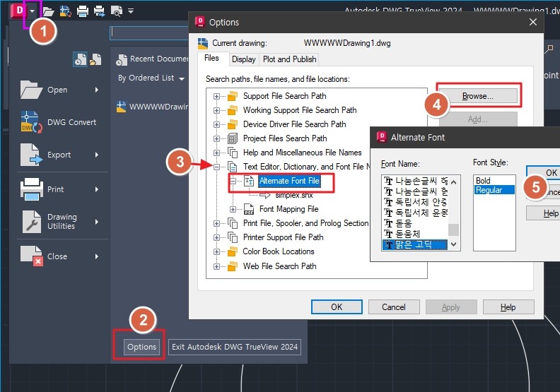Expand Project Files Search Path node

pyautogui.click(x=216, y=138)
